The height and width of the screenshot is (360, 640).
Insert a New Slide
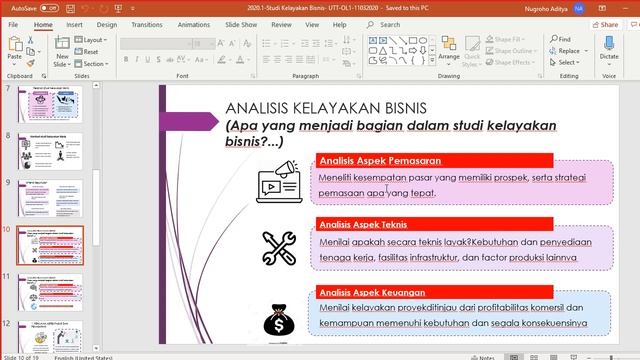coord(62,51)
